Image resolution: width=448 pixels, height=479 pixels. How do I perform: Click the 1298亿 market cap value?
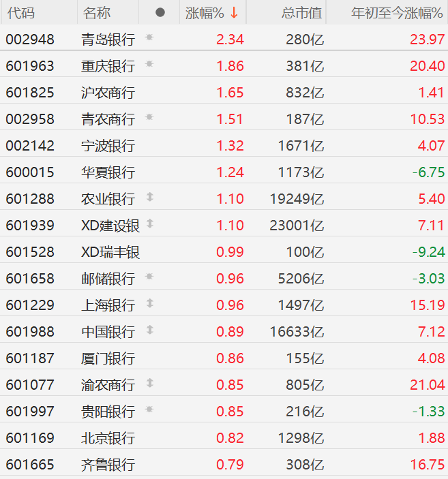pyautogui.click(x=301, y=438)
